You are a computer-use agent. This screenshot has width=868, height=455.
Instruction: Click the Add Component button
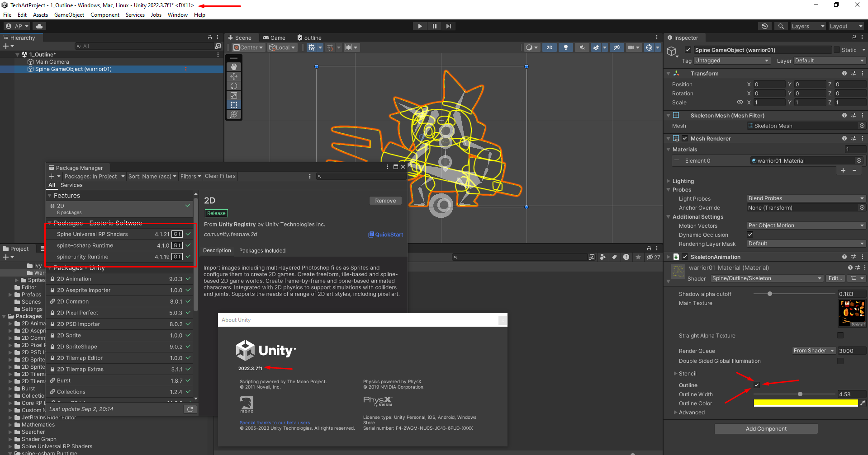(766, 429)
